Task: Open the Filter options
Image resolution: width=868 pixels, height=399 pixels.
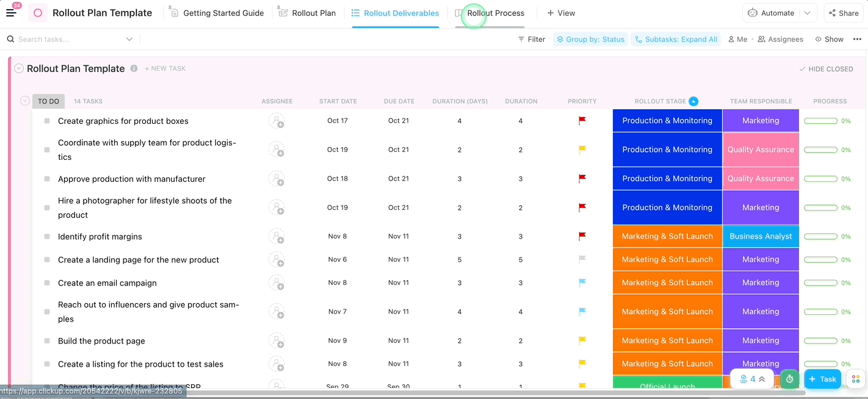Action: pos(531,39)
